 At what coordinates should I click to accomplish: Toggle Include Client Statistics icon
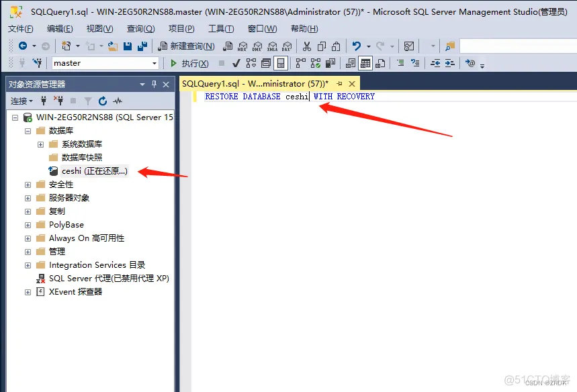330,63
